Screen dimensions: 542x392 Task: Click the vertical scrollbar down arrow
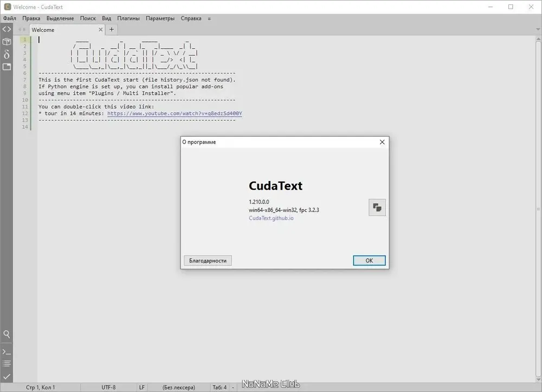(538, 378)
